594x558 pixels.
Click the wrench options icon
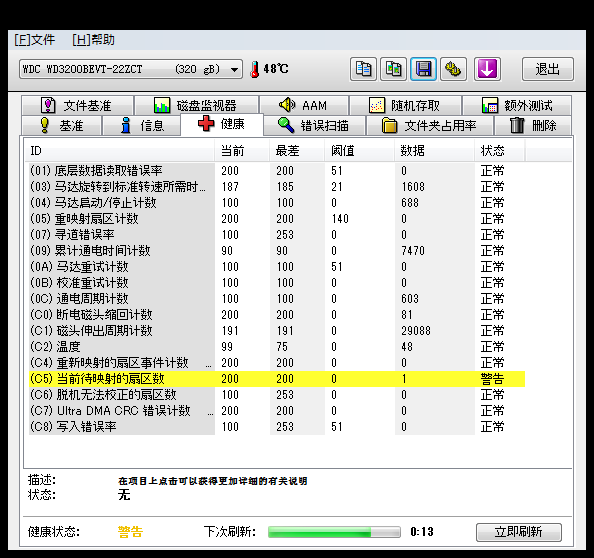pyautogui.click(x=453, y=69)
